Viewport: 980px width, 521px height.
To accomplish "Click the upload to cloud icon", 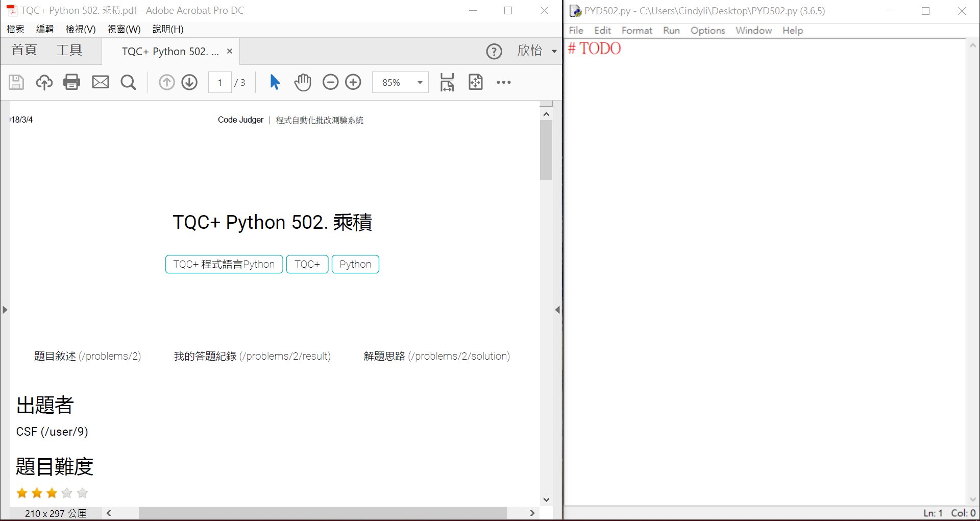I will click(44, 82).
